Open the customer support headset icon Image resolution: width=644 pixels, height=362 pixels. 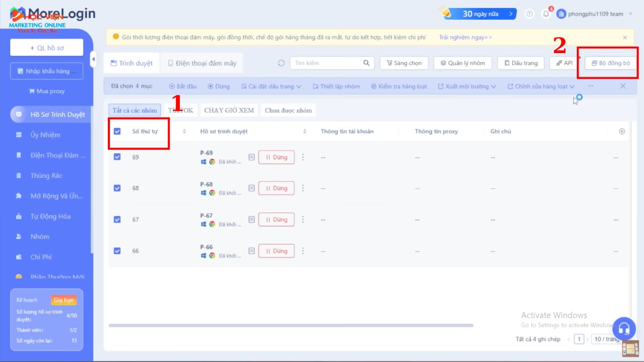pos(624,328)
